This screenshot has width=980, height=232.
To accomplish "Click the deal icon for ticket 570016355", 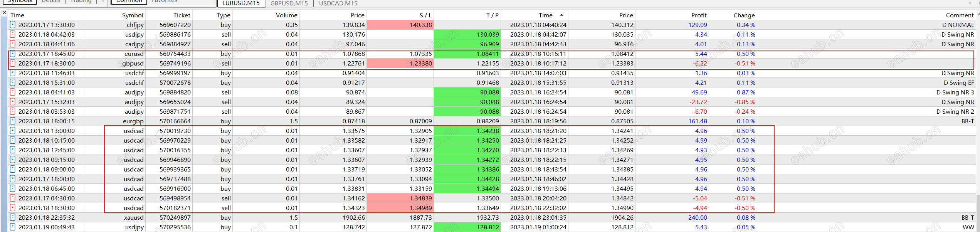I will click(13, 150).
